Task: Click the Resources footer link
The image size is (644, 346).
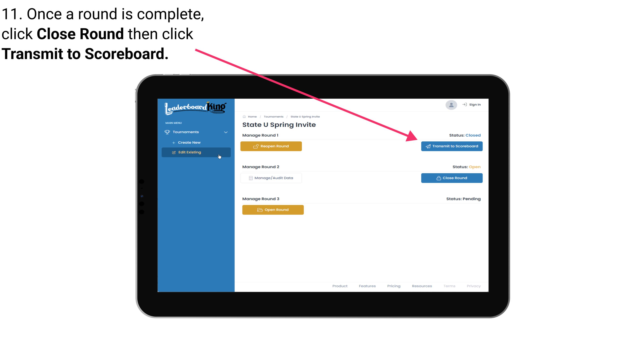Action: [x=421, y=286]
